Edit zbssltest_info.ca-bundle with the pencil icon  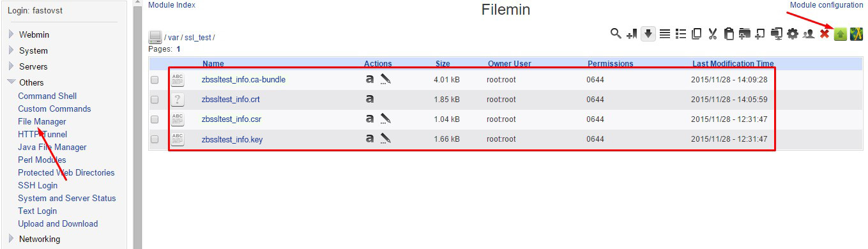[x=385, y=80]
